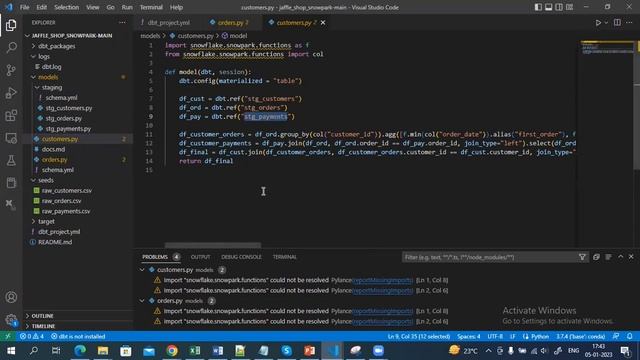Open the Testing flask icon
This screenshot has width=640, height=360.
11,160
